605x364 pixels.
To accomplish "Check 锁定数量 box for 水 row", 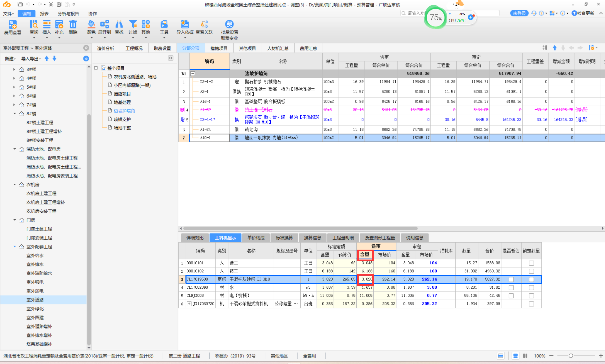I will (531, 287).
